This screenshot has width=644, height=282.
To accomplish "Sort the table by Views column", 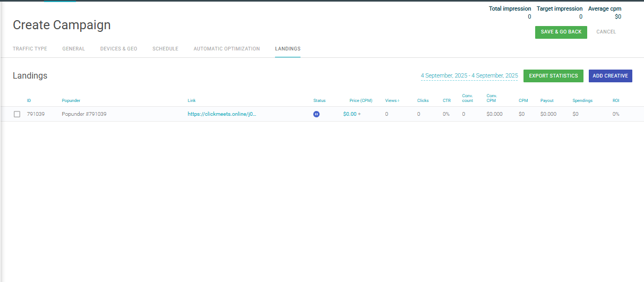I will coord(392,100).
